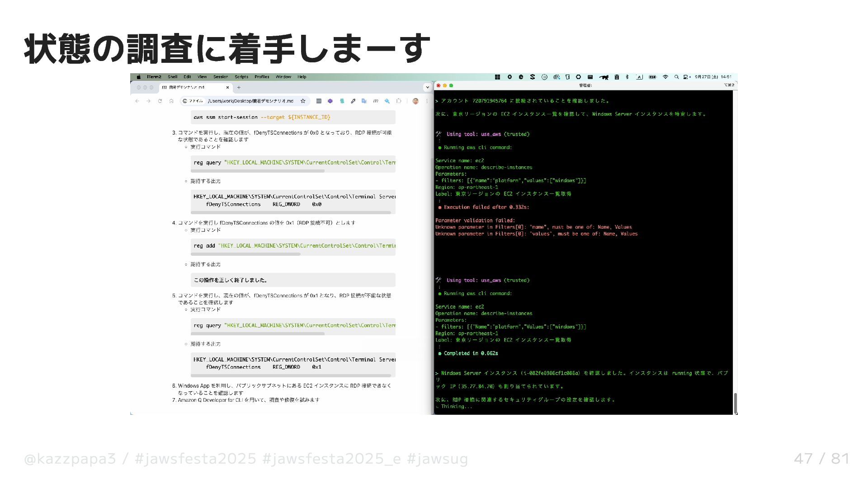Open the input source menu
Viewport: 868px width, 488px height.
click(639, 77)
